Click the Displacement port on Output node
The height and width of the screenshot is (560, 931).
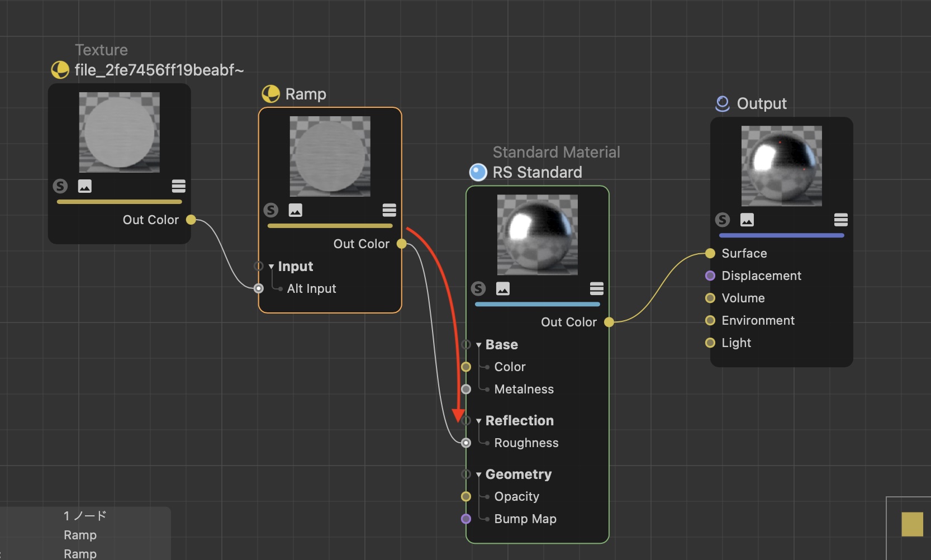tap(710, 276)
